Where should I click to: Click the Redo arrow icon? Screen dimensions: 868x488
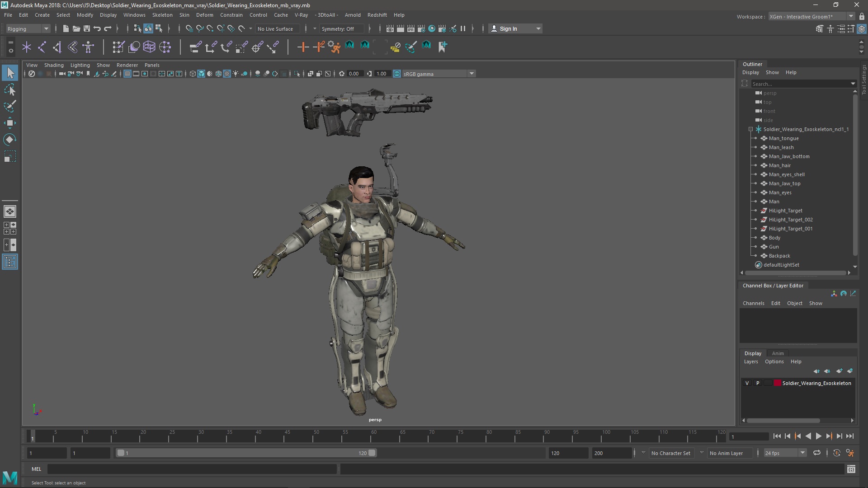108,28
